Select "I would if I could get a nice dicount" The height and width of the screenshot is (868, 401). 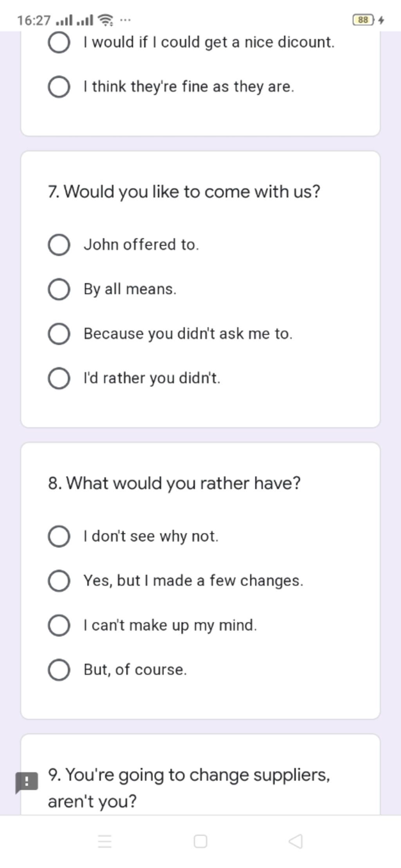coord(191,42)
